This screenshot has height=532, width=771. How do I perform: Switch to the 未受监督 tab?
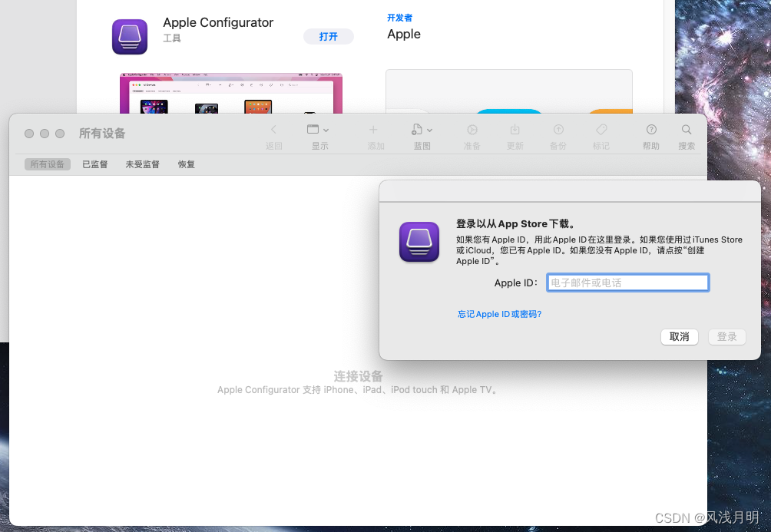click(142, 164)
